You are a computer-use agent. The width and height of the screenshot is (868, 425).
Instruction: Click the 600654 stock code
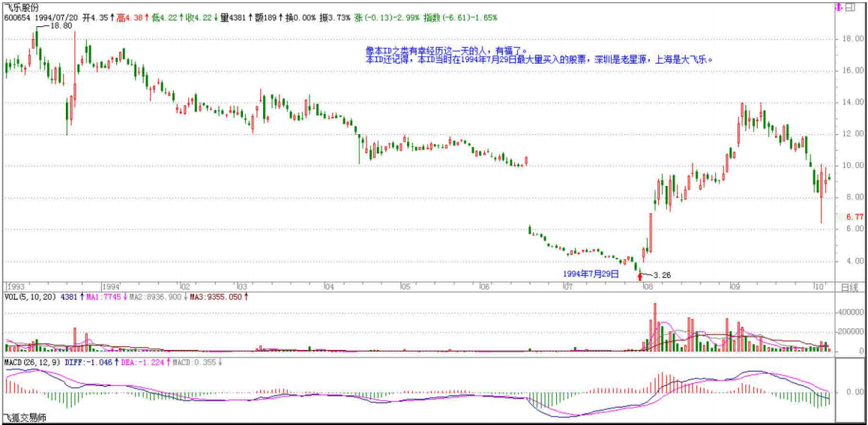click(16, 16)
